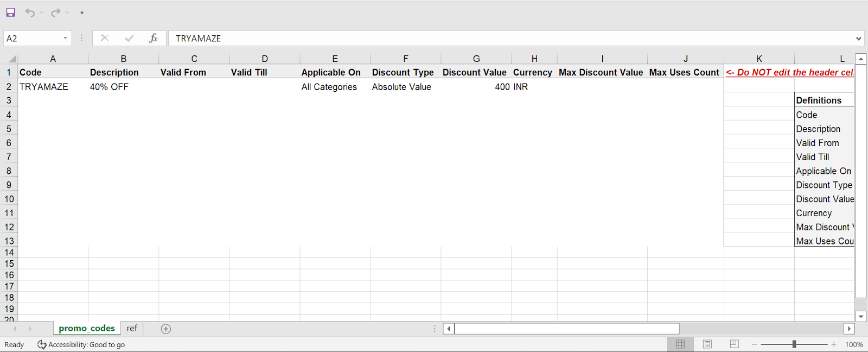Select column K header
Screen dimensions: 868x352
pyautogui.click(x=759, y=59)
